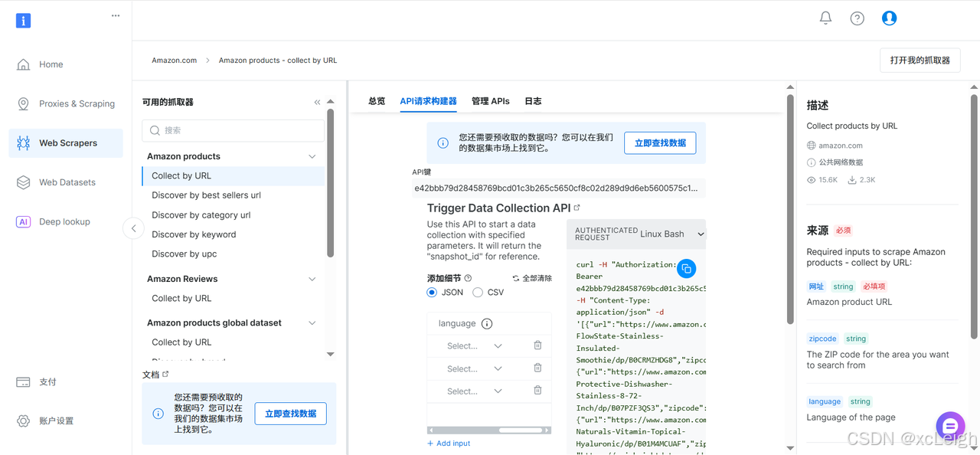Open the Linux Bash language dropdown
Screen dimensions: 980x455
point(671,234)
